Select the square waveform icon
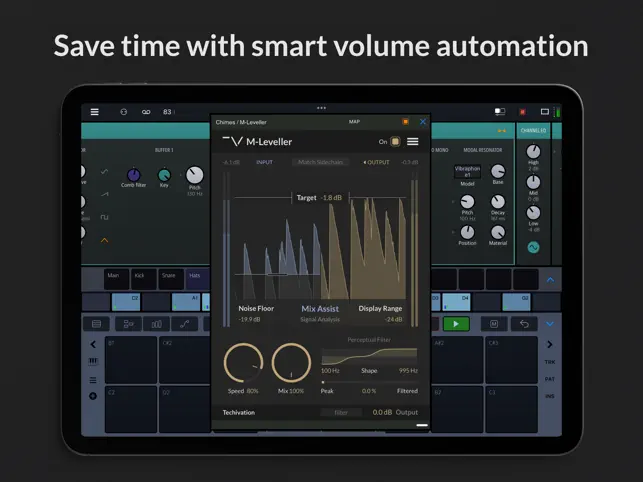Screen dimensions: 643x482 point(105,217)
